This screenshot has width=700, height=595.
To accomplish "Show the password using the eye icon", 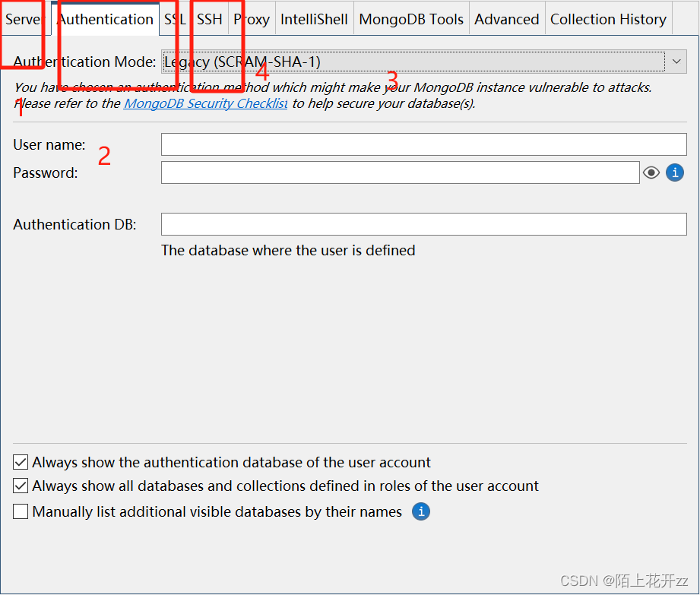I will (x=651, y=172).
